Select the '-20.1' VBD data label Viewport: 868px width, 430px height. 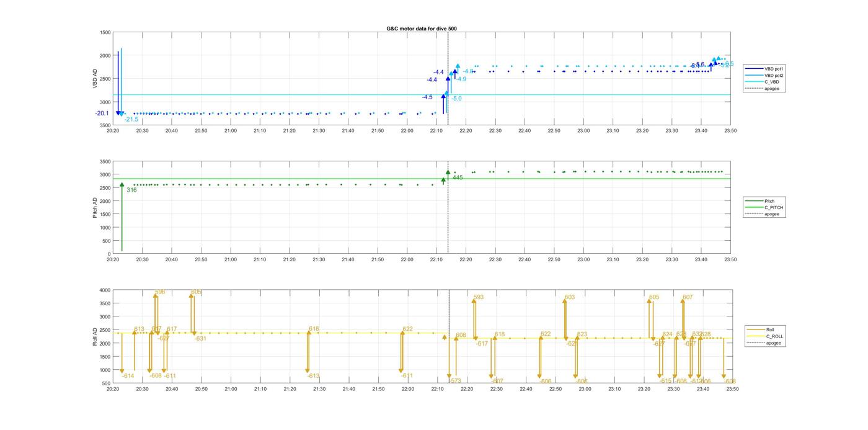(x=102, y=113)
